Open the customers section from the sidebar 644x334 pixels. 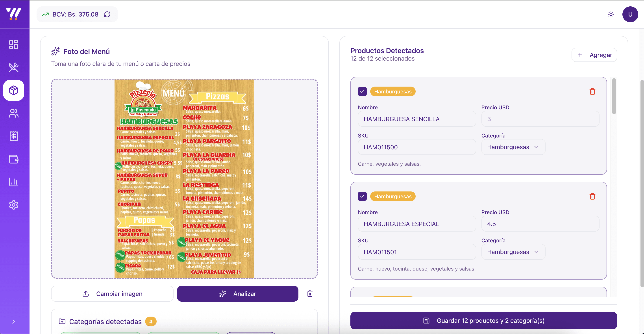coord(14,114)
